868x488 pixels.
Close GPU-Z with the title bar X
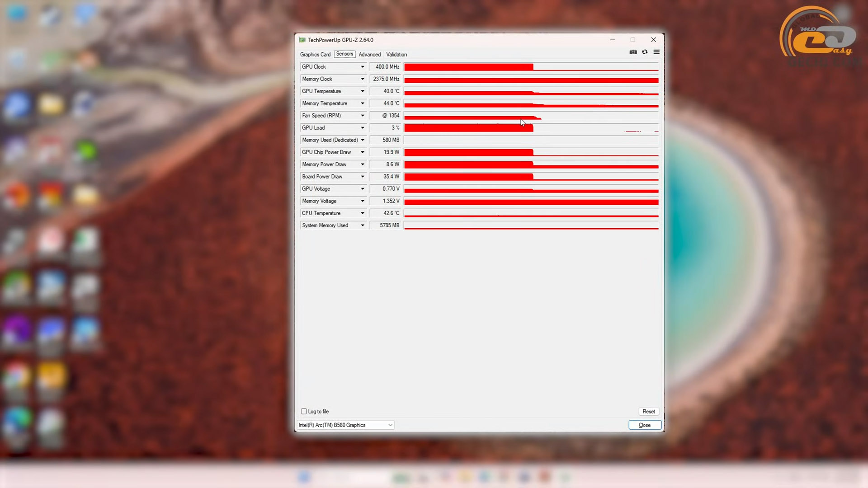click(x=653, y=40)
